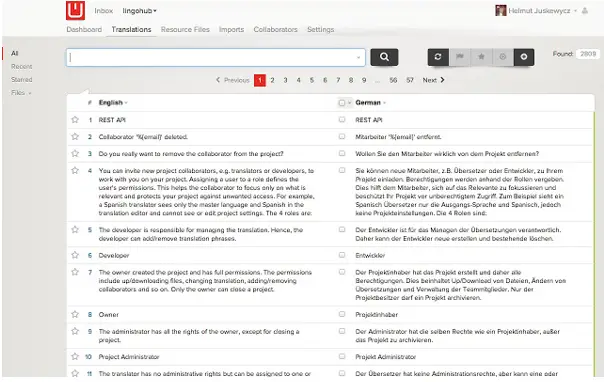The width and height of the screenshot is (604, 382).
Task: Check the Sie können neue Mitarbeiter checkbox
Action: tap(342, 171)
